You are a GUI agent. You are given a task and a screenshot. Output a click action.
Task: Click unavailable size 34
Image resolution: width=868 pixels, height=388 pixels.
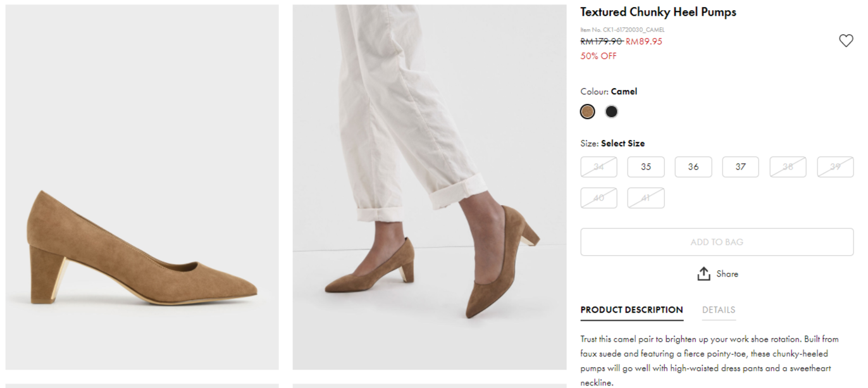(x=598, y=167)
